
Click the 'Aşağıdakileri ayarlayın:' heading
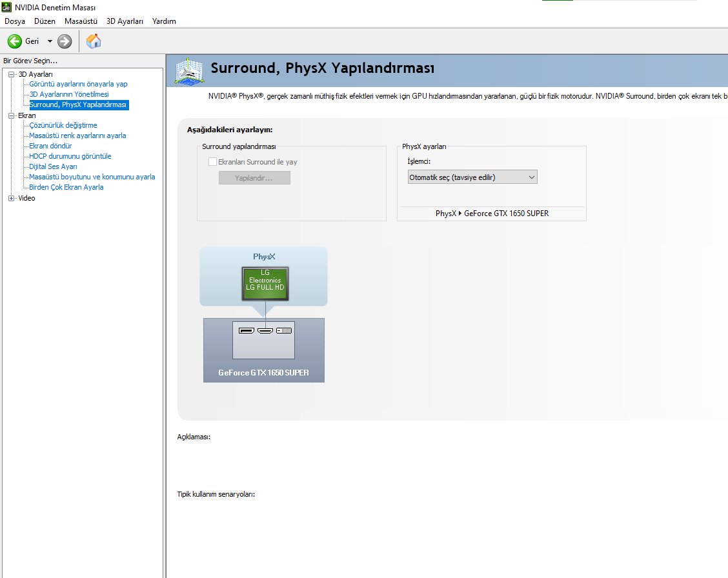point(229,130)
